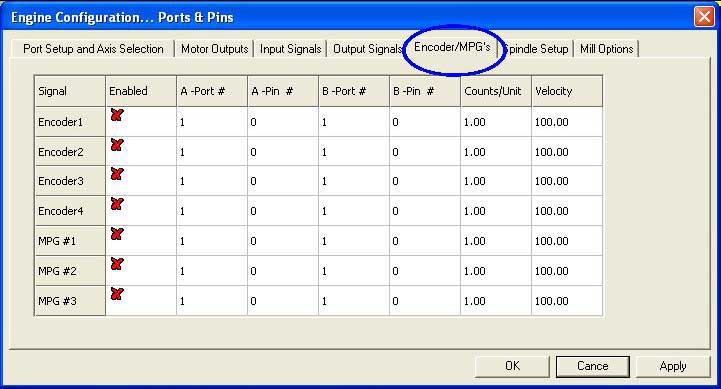Screen dimensions: 721x389
Task: Switch to the Input Signals tab
Action: click(x=290, y=49)
